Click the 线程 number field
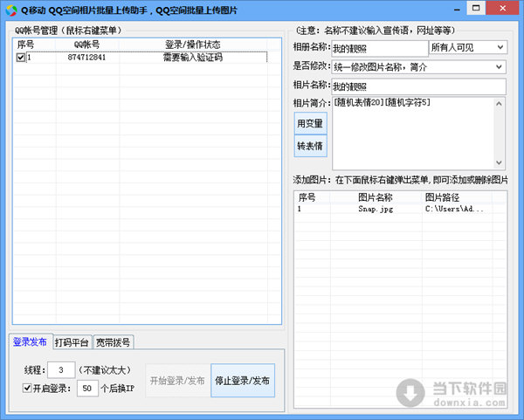 tap(61, 370)
